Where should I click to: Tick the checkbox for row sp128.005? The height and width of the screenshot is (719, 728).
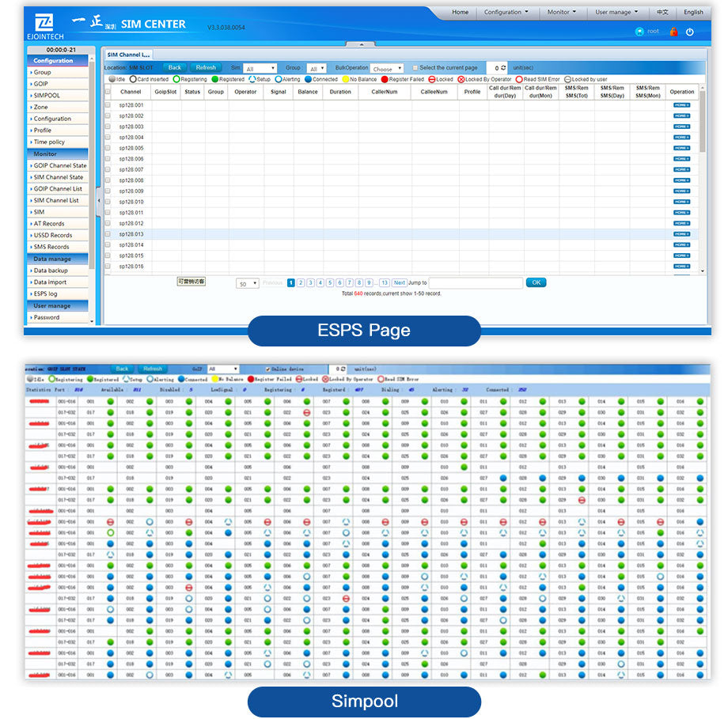pyautogui.click(x=108, y=148)
